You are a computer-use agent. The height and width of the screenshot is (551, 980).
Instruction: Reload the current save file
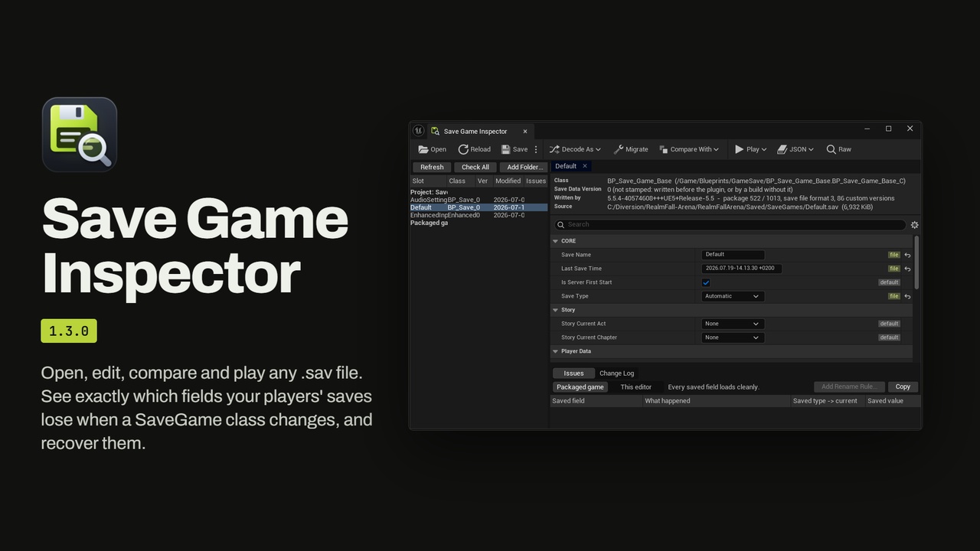(x=475, y=149)
